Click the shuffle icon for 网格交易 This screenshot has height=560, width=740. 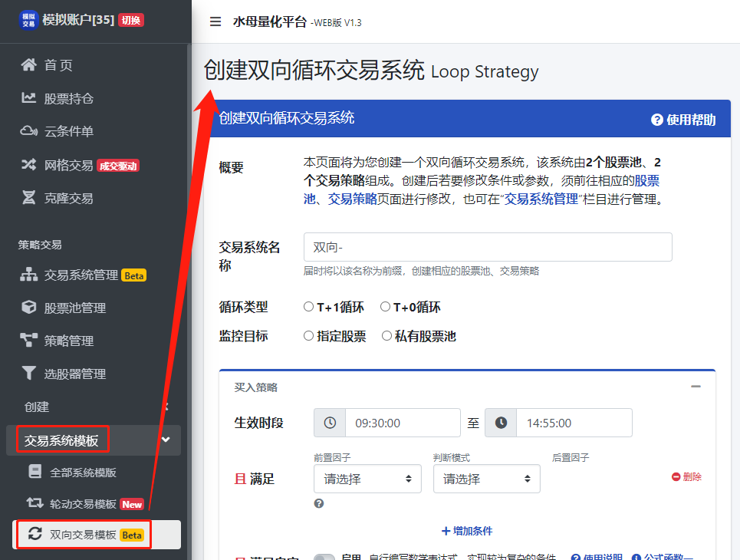(x=29, y=165)
